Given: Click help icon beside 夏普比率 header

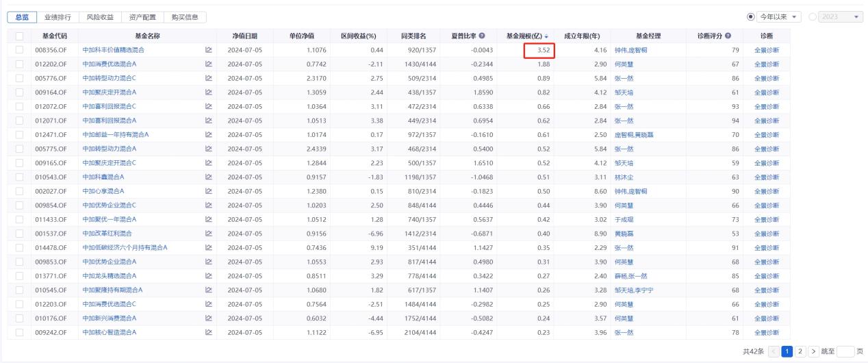Looking at the screenshot, I should (x=482, y=36).
